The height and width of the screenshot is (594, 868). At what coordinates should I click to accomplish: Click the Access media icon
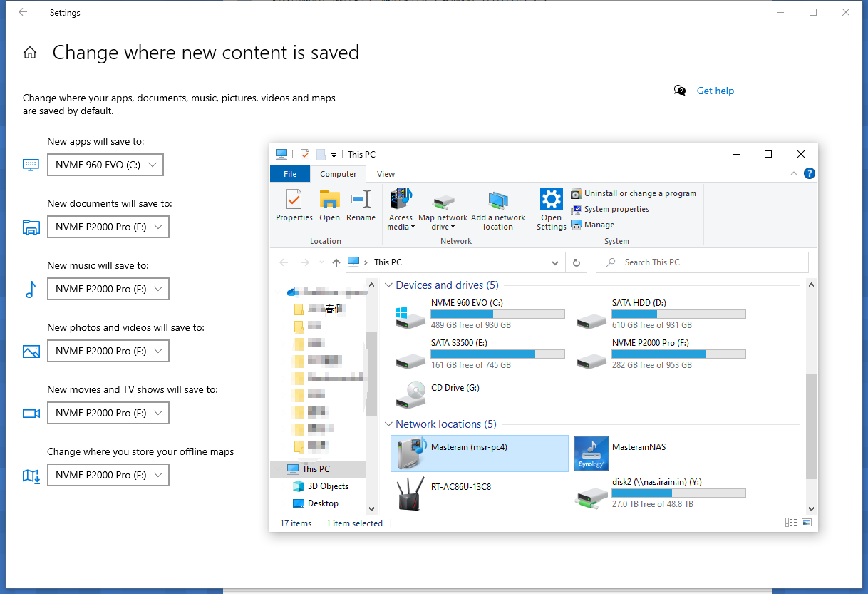pyautogui.click(x=401, y=200)
